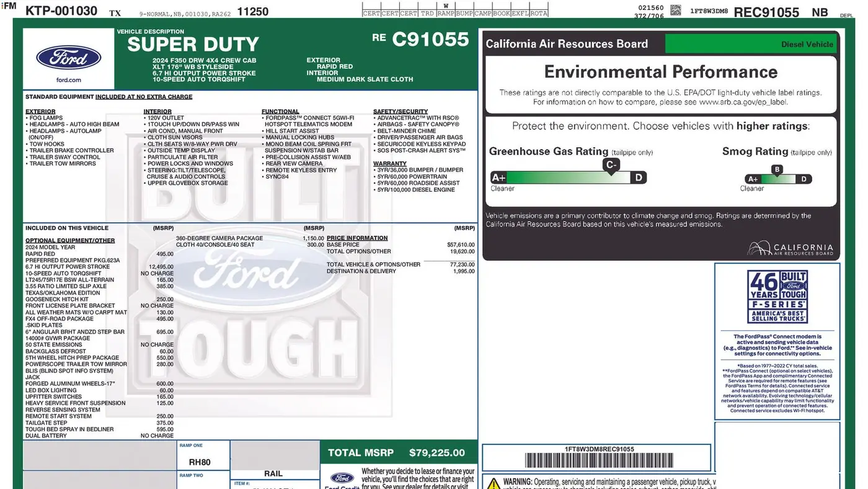Click SOS POST-CRASH ALERT SYS item
868x489 pixels.
[x=421, y=150]
